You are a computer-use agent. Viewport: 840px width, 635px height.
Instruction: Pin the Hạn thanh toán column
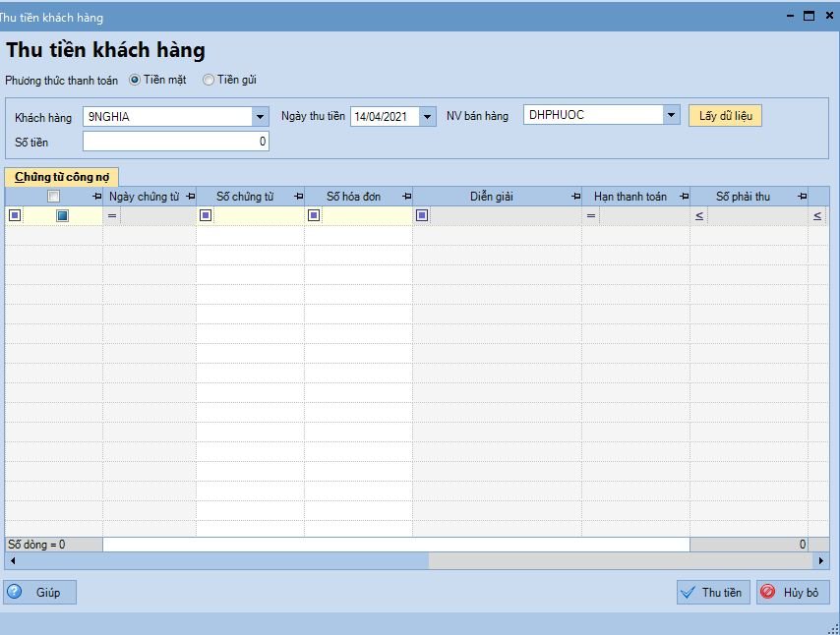(x=685, y=197)
